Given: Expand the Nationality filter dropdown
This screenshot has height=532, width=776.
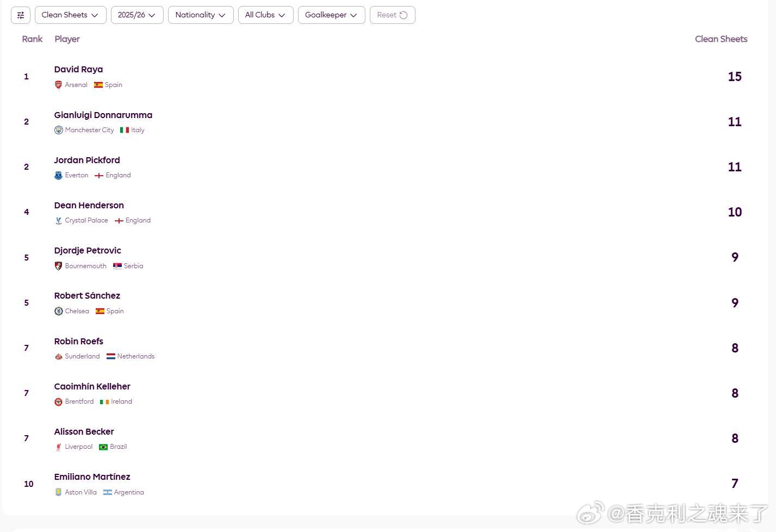Looking at the screenshot, I should click(201, 15).
